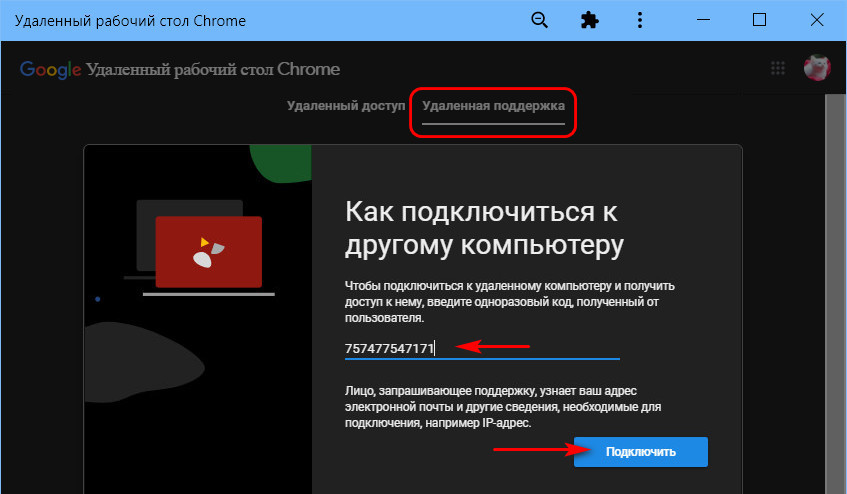
Task: Switch to the Удаленный доступ tab
Action: coord(346,105)
